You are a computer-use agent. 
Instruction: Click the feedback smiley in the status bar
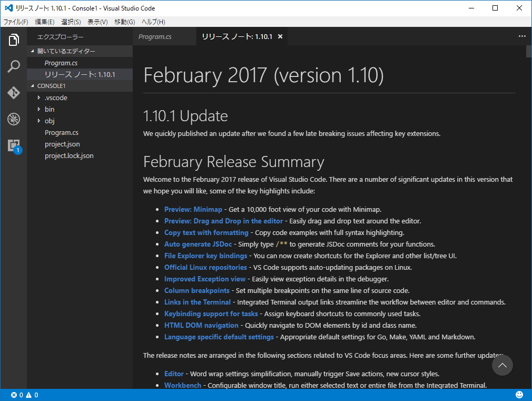pos(518,394)
